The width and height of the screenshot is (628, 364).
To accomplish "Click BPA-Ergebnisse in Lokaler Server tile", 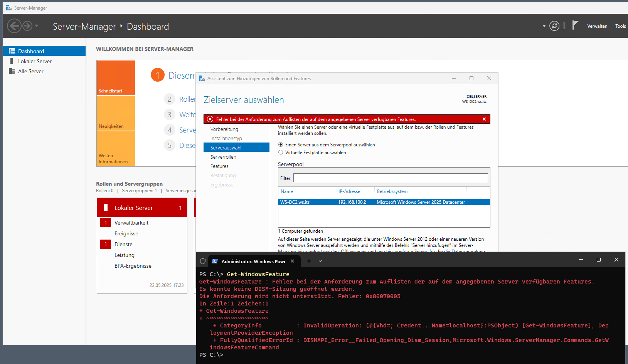I will tap(133, 266).
